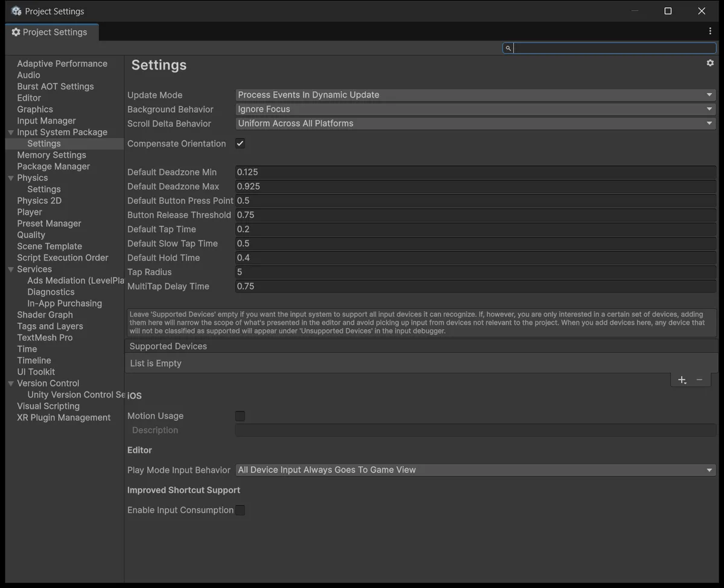Click the Default Deadzone Min field
The width and height of the screenshot is (724, 588).
475,172
